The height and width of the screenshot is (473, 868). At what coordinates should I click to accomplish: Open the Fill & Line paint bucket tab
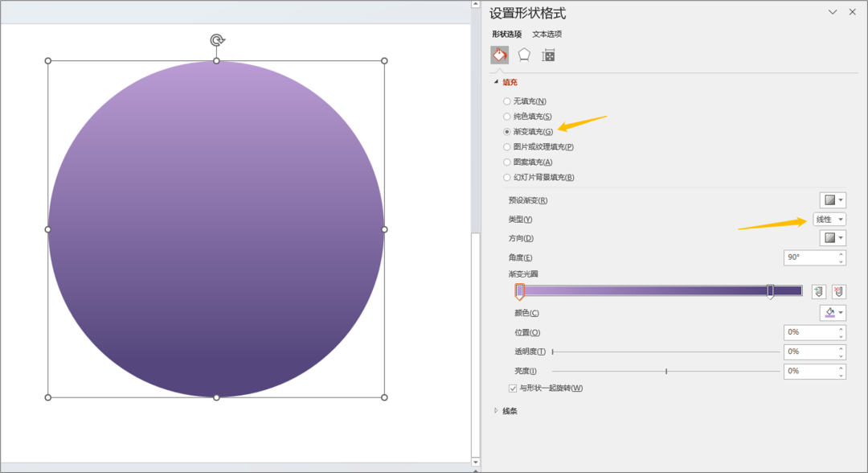pos(499,55)
